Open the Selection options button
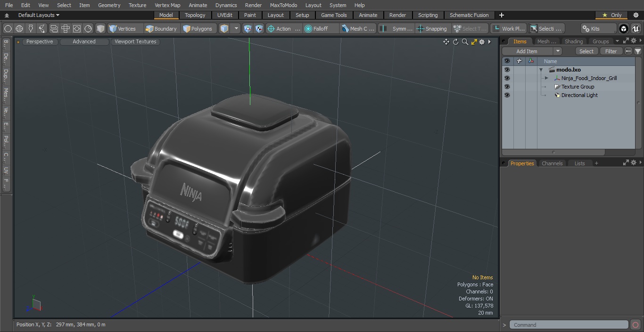The width and height of the screenshot is (644, 332). pyautogui.click(x=546, y=29)
